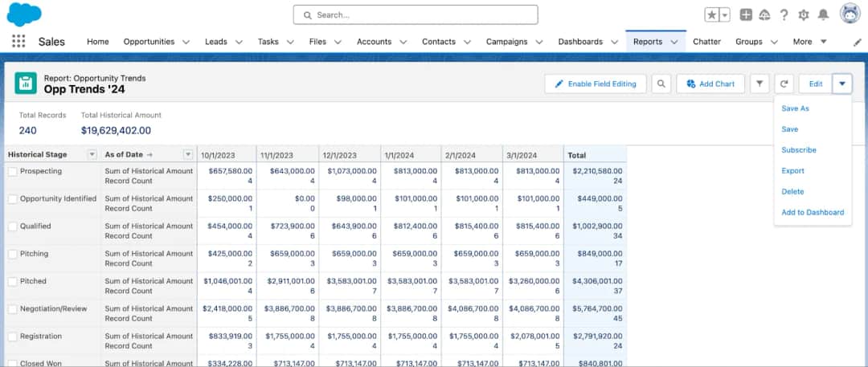Tick the Closed Won row checkbox
This screenshot has height=367, width=868.
coord(12,363)
